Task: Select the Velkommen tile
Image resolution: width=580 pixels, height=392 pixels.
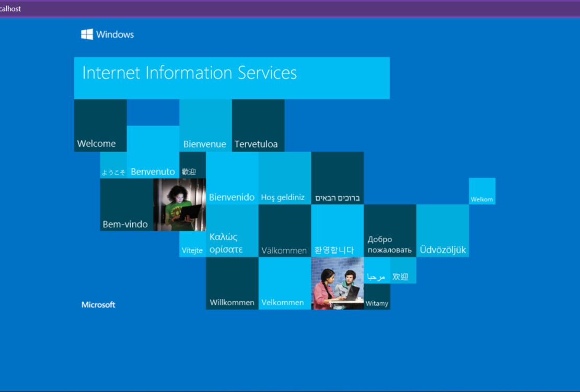Action: [285, 283]
